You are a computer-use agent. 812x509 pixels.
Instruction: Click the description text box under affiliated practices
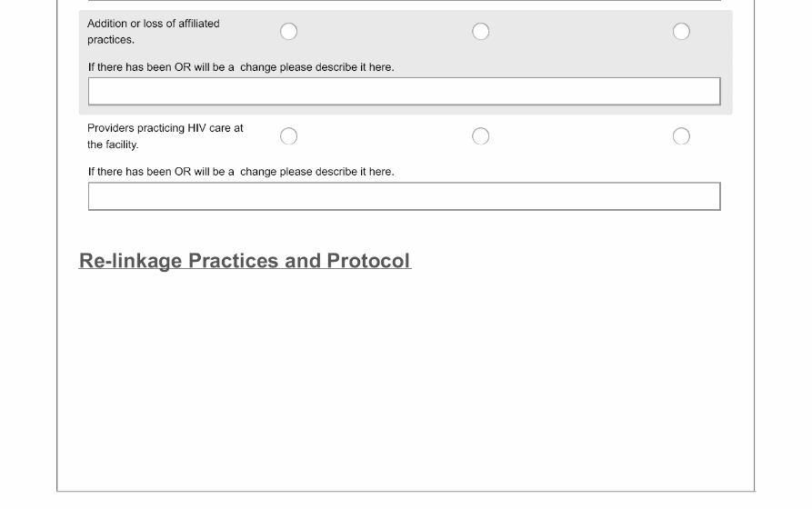coord(404,91)
